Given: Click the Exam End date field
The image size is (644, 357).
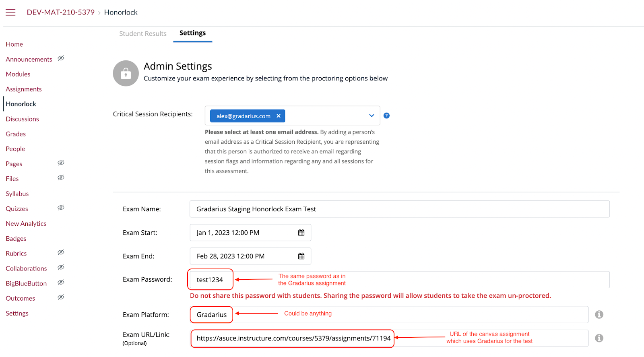Looking at the screenshot, I should [250, 256].
